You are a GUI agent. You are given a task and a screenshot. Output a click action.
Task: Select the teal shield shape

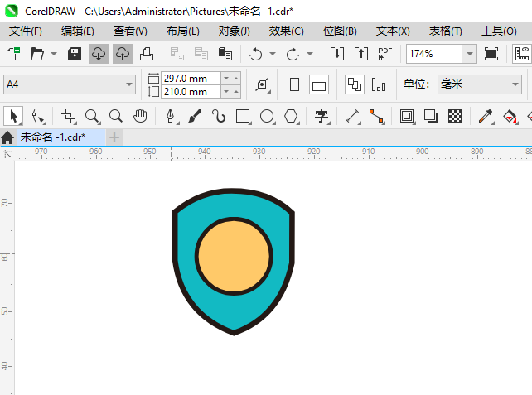[234, 311]
